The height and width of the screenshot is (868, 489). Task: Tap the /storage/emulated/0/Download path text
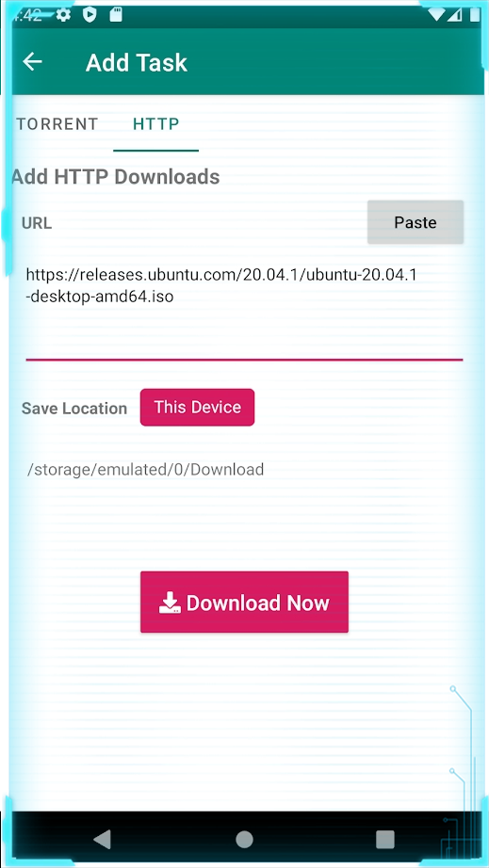pos(146,470)
